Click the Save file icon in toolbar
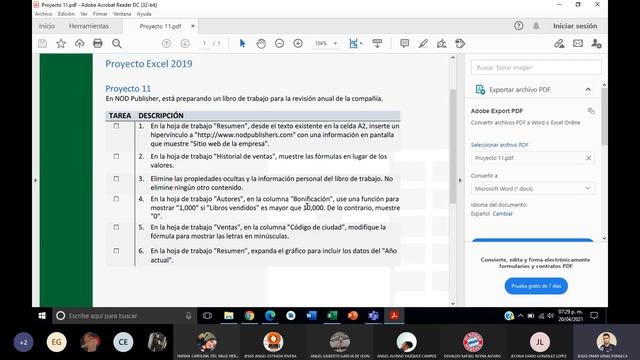Screen dimensions: 640x360 pos(42,43)
